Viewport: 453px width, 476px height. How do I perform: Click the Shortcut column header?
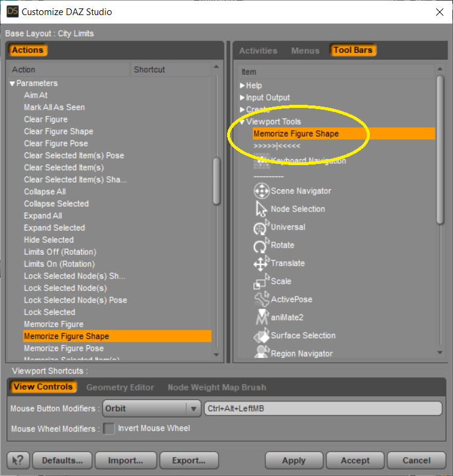[170, 69]
